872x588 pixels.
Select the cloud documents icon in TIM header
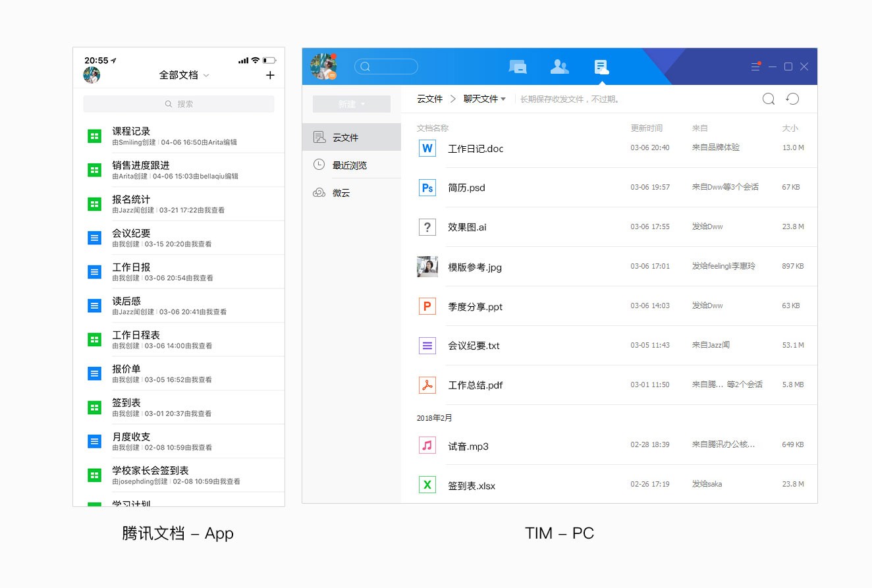[x=601, y=67]
